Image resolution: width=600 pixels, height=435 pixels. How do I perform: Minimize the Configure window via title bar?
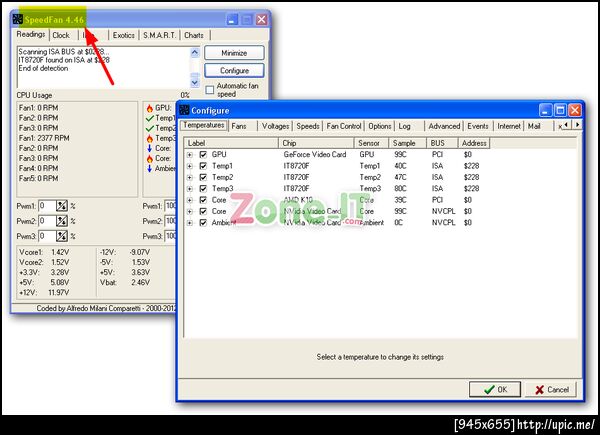[546, 111]
